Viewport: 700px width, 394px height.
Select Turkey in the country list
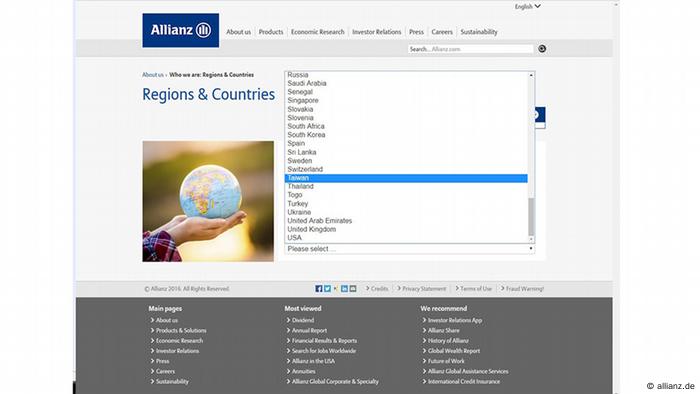click(406, 203)
